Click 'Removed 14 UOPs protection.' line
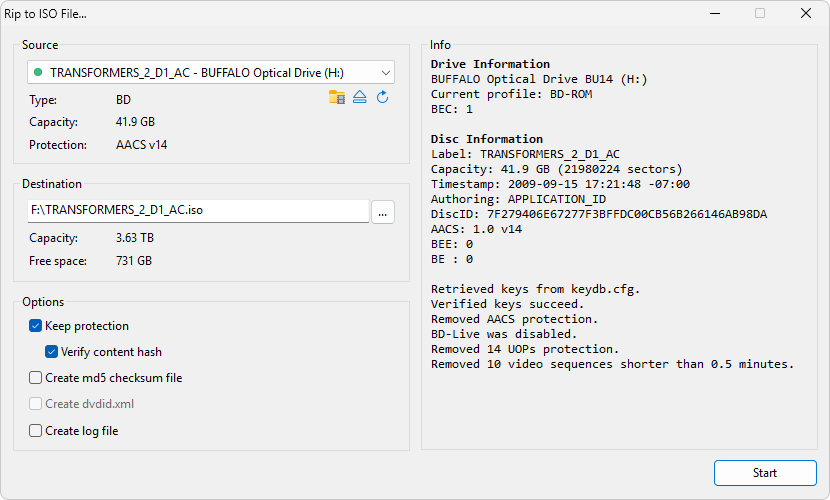The height and width of the screenshot is (500, 830). 525,349
